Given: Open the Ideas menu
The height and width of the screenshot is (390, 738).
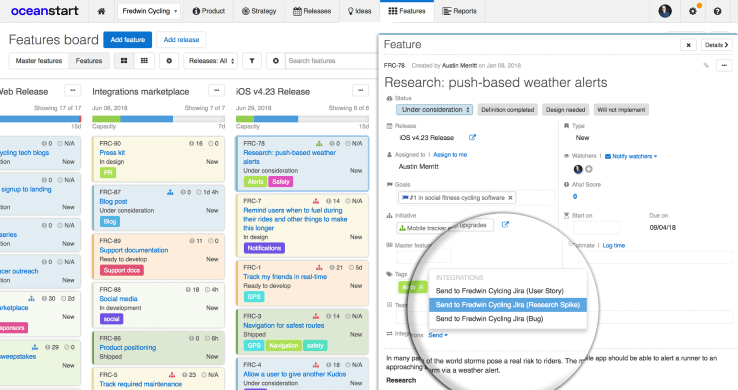Looking at the screenshot, I should click(359, 11).
